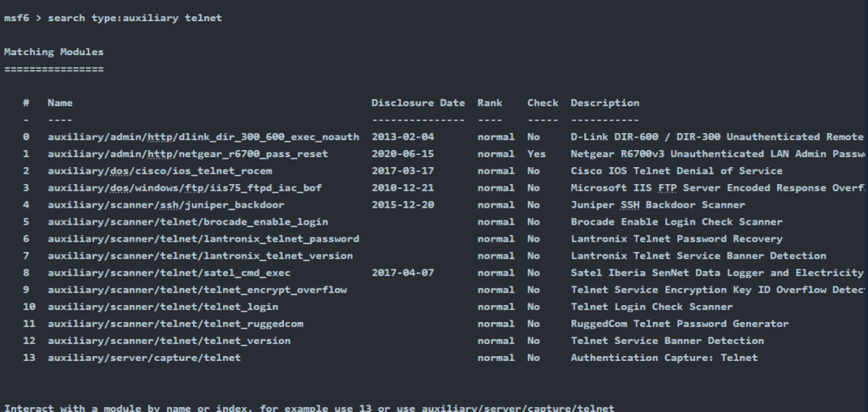Viewport: 868px width, 412px height.
Task: Click the brocade_enable_login module path
Action: [187, 222]
